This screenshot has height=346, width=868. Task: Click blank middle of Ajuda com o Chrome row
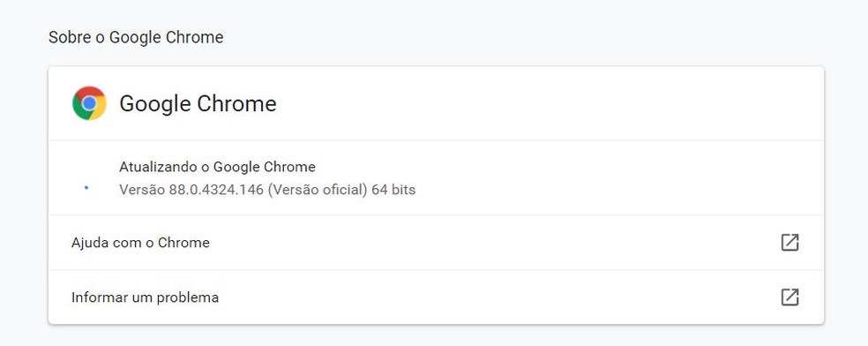coord(493,243)
